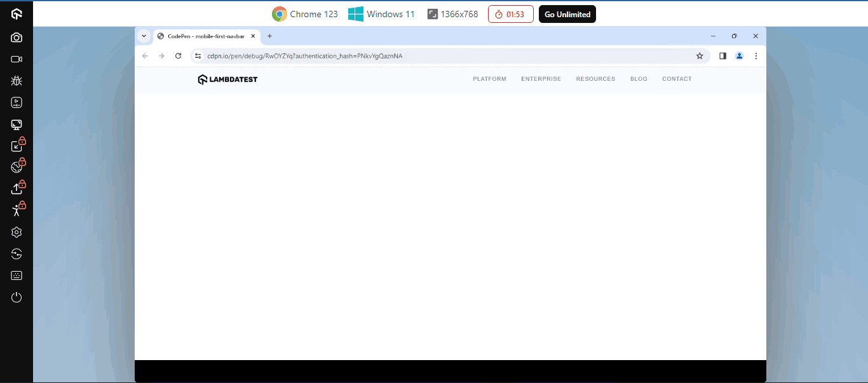
Task: Open the Chrome 123 browser version dropdown
Action: 305,13
